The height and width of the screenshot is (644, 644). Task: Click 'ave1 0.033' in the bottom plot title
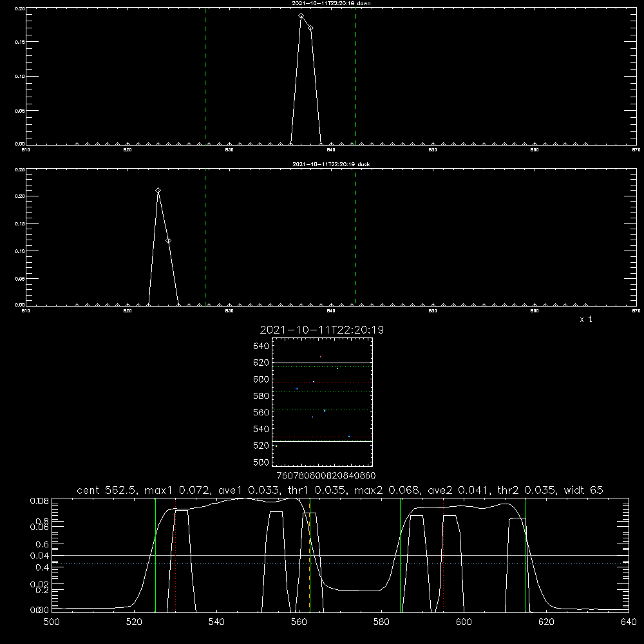[x=250, y=490]
